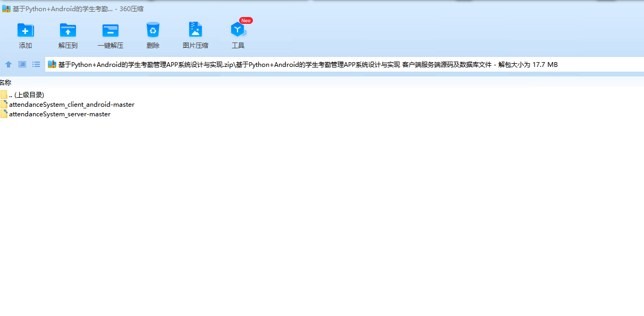Viewport: 644px width, 316px height.
Task: Select attendanceSystem_client_android-master folder
Action: tap(67, 105)
